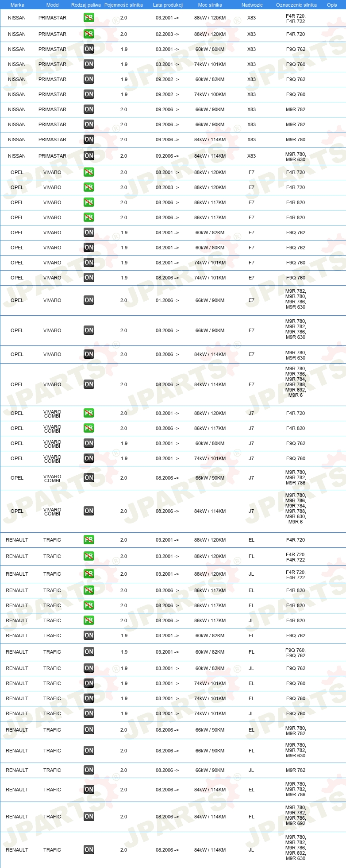Screen dimensions: 346x868
Task: Click J7 body code in Vivaro Combi 74kW / 101KM row
Action: click(x=251, y=458)
